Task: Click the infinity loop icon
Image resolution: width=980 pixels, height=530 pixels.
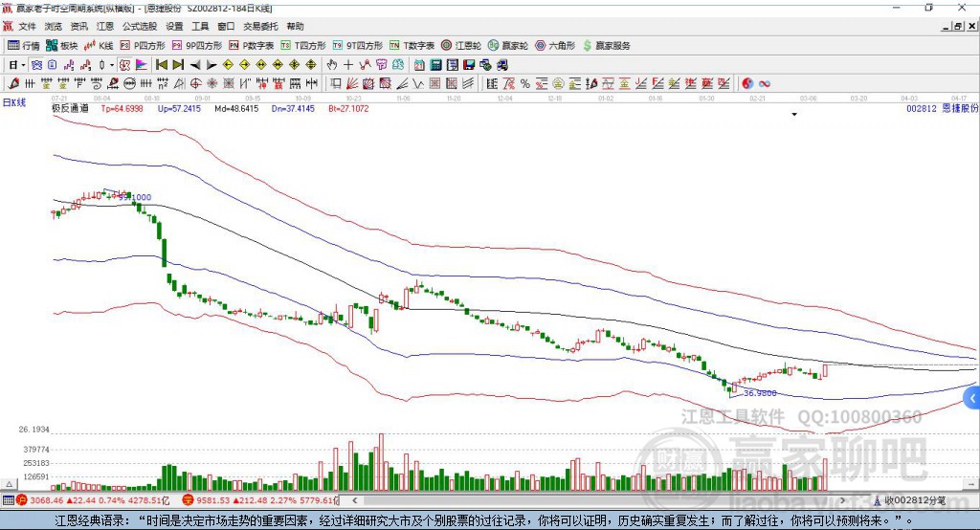Action: pyautogui.click(x=765, y=83)
